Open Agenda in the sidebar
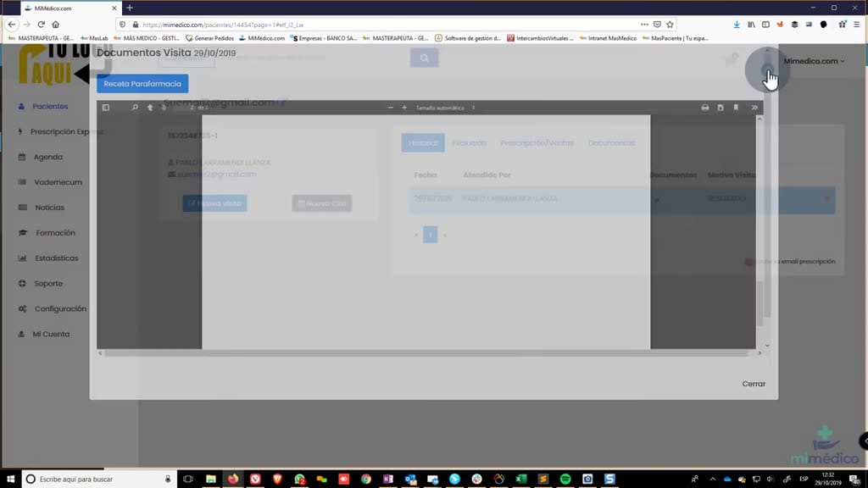Image resolution: width=868 pixels, height=488 pixels. [47, 157]
